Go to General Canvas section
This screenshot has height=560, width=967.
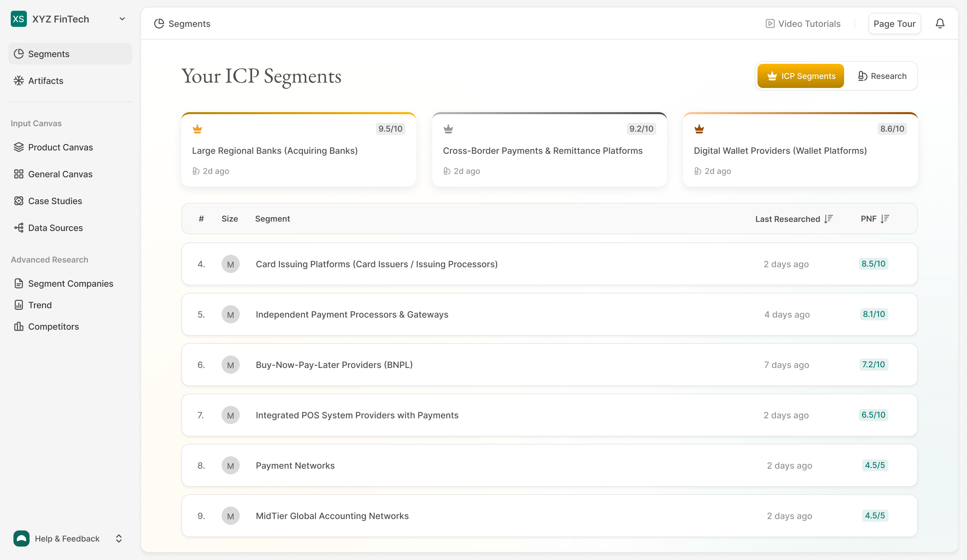coord(60,174)
